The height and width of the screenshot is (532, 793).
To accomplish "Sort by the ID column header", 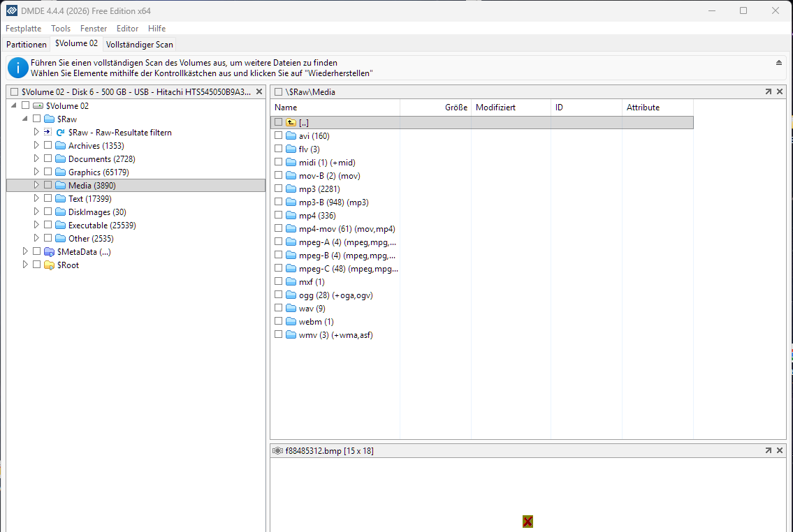I will click(586, 107).
